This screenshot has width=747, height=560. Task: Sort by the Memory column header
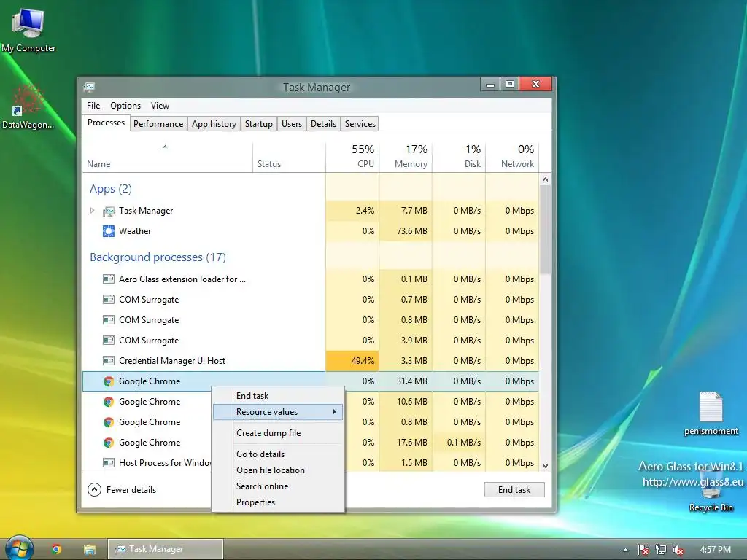click(x=406, y=157)
